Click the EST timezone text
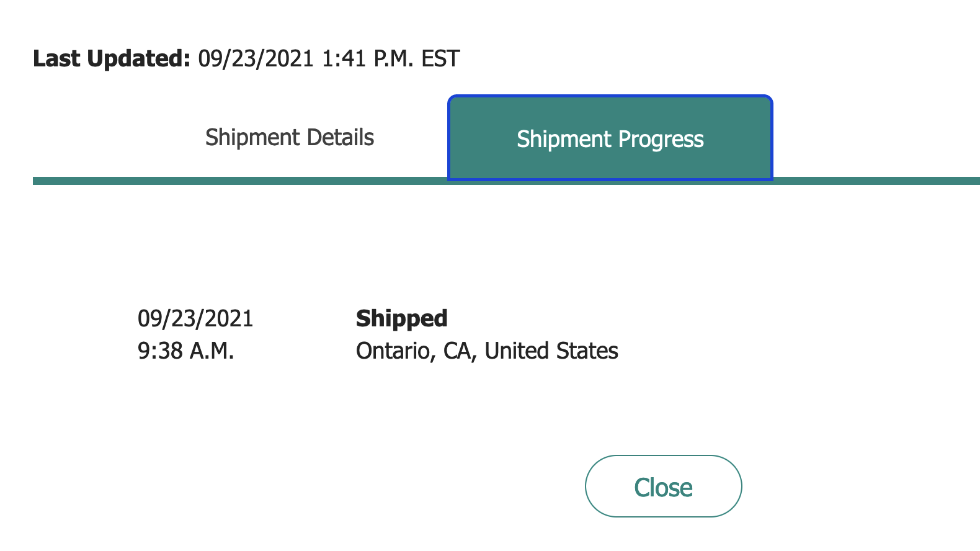980x551 pixels. click(x=440, y=58)
